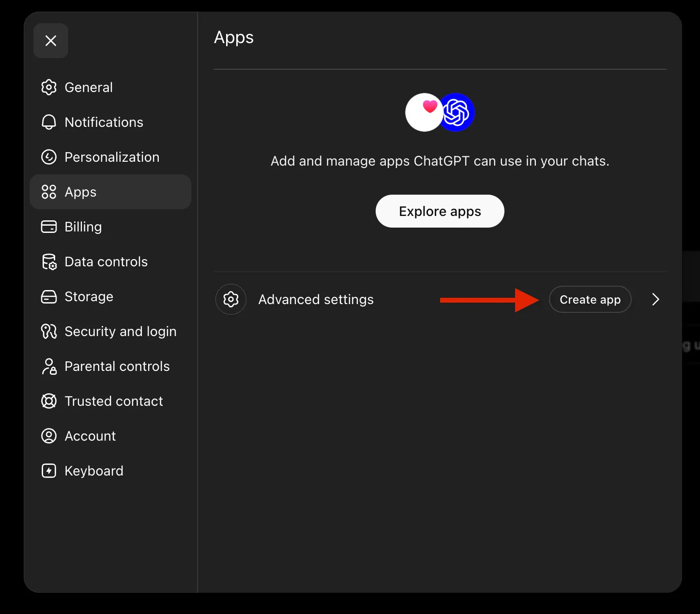This screenshot has height=614, width=700.
Task: Click the Advanced settings gear icon
Action: (231, 299)
